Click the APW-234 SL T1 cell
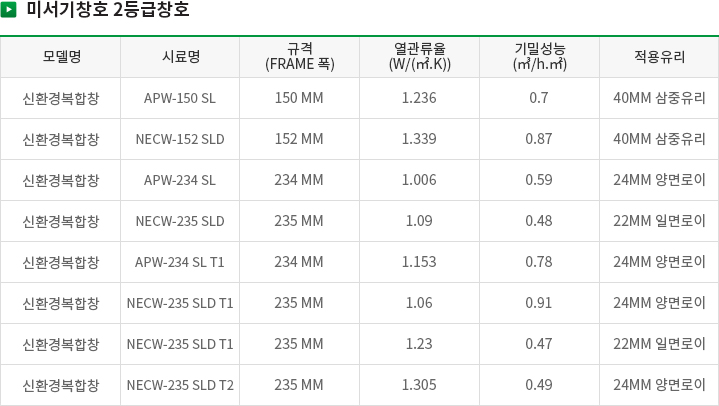The height and width of the screenshot is (406, 719). point(180,262)
